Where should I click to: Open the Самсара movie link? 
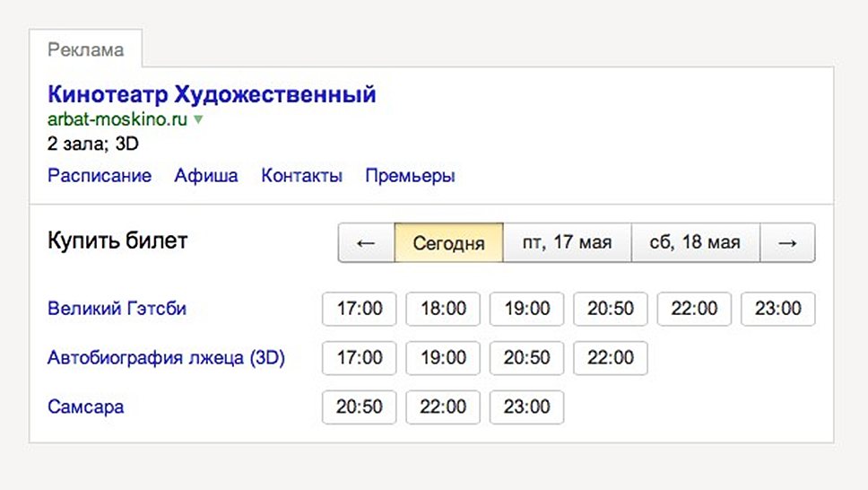click(85, 407)
